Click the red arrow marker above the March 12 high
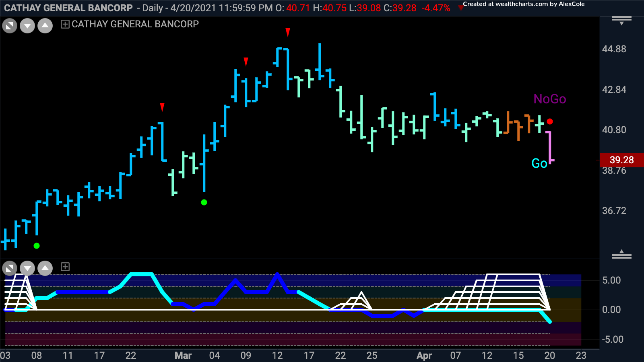Screen dimensions: 644x362 click(x=288, y=33)
